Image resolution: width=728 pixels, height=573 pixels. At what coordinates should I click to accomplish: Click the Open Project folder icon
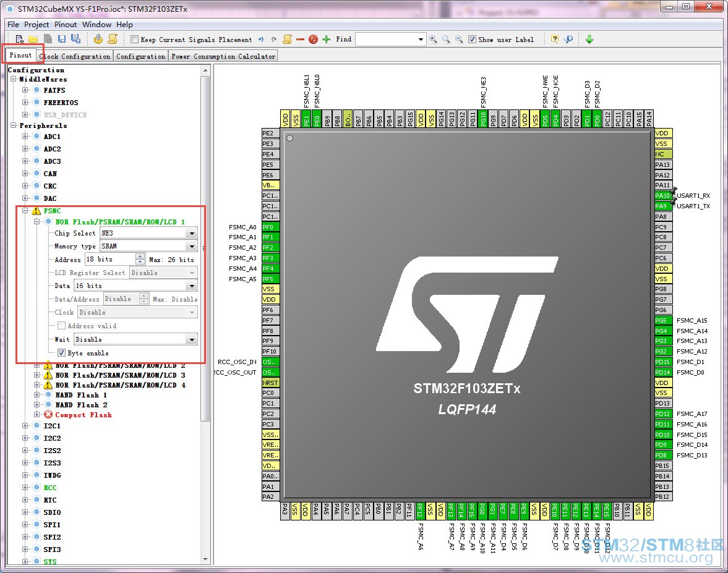[x=33, y=40]
